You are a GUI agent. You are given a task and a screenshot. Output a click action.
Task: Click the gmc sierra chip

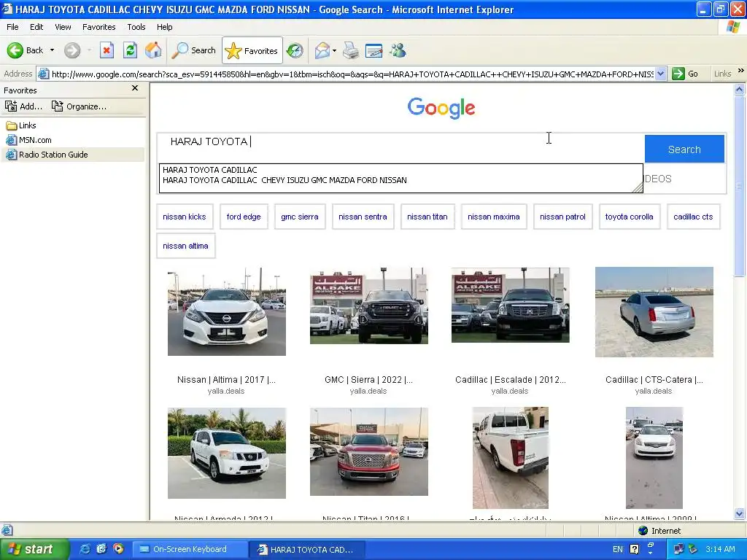click(300, 217)
